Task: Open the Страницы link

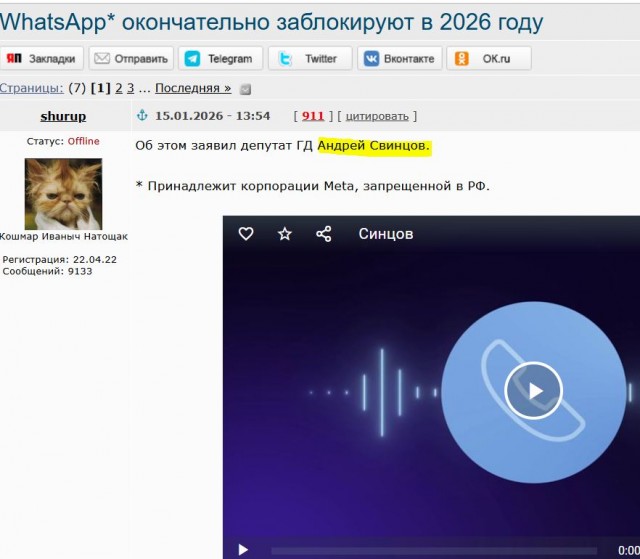Action: [x=31, y=88]
